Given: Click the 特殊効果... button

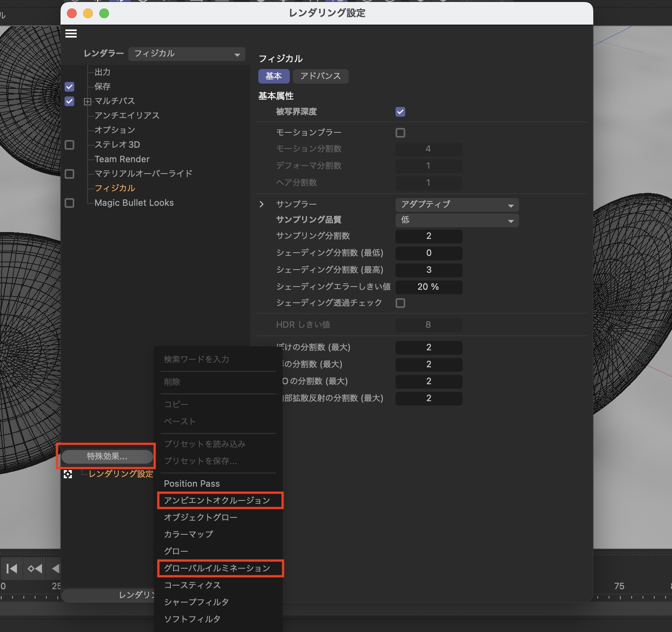Looking at the screenshot, I should (107, 456).
